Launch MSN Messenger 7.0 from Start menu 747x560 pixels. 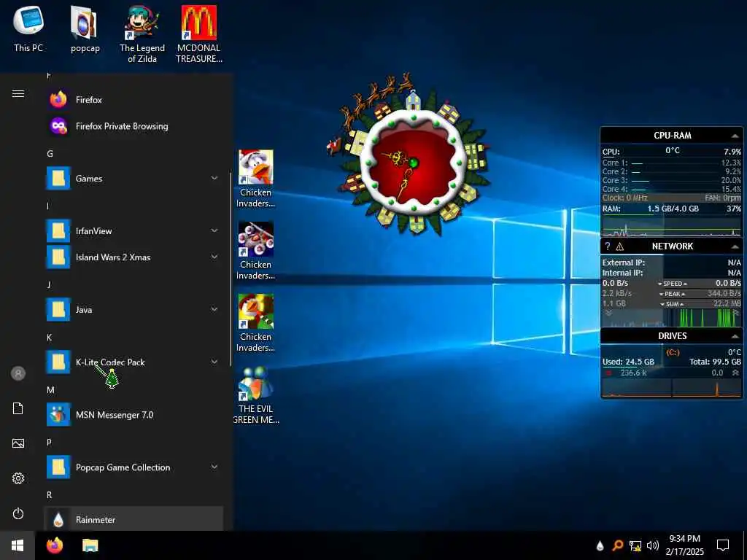pyautogui.click(x=134, y=415)
